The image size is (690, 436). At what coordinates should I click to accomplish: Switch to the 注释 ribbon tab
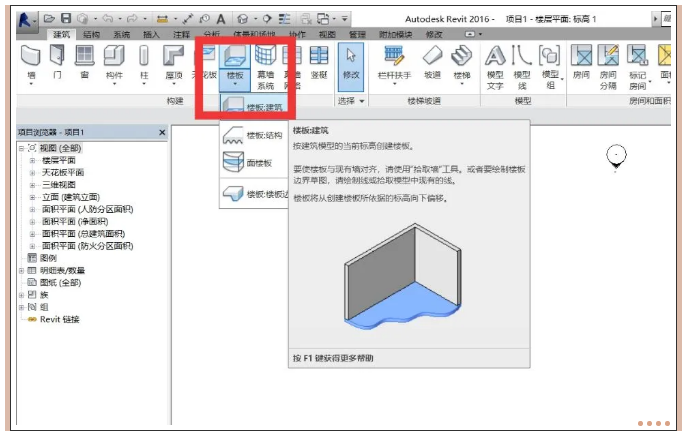[x=181, y=34]
